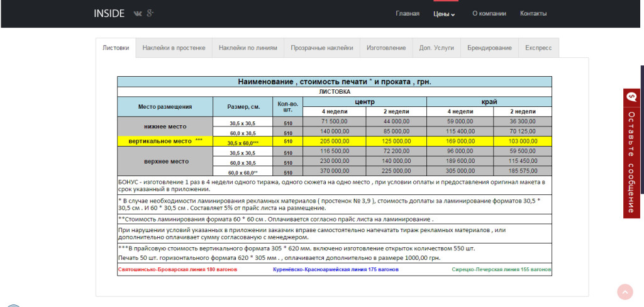Open the Прозрачные наклейки tab
This screenshot has width=644, height=307.
[x=322, y=48]
